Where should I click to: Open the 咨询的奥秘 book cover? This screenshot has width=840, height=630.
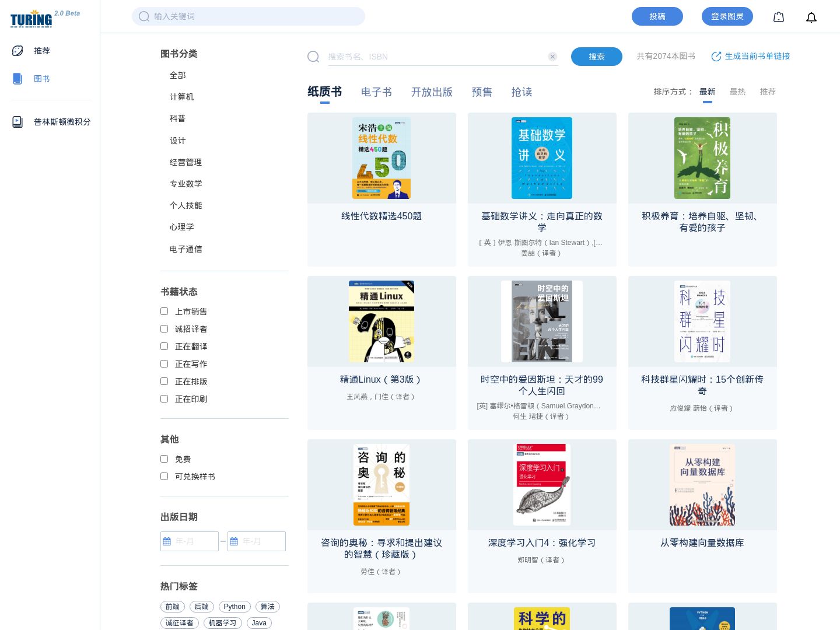click(x=381, y=485)
